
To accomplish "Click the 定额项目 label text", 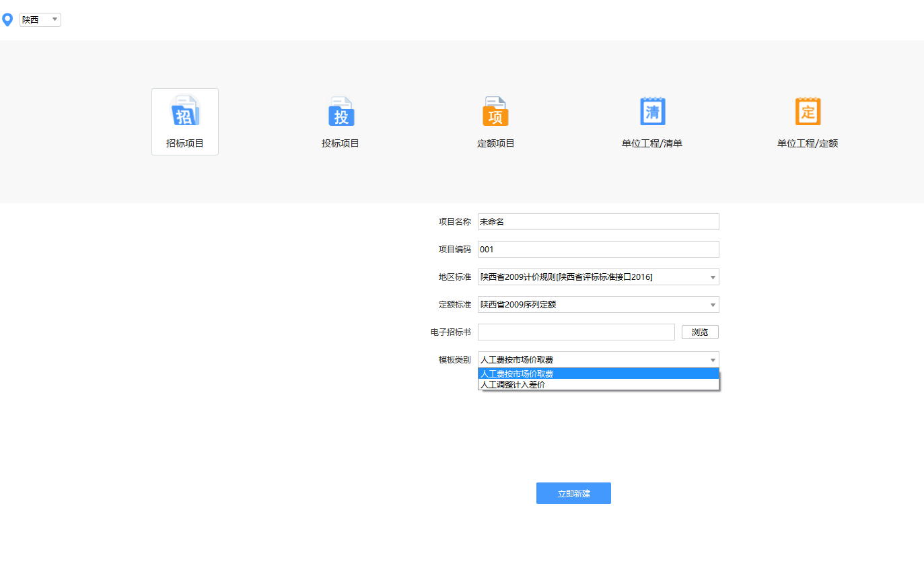I will [496, 143].
